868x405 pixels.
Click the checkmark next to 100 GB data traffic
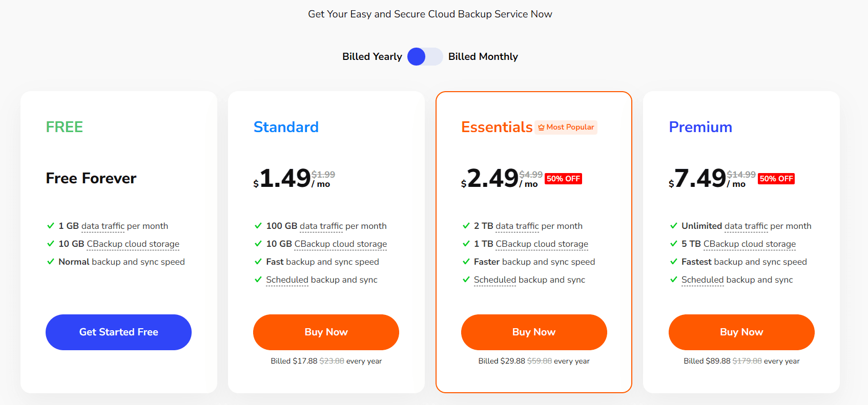258,226
